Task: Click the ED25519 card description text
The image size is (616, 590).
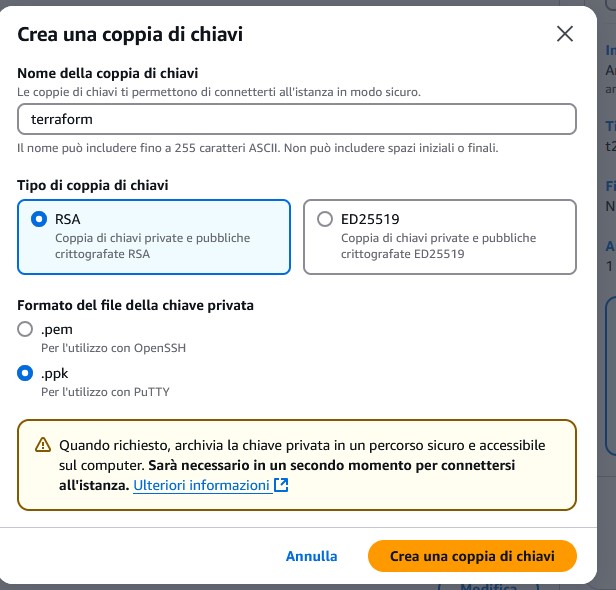Action: [438, 246]
